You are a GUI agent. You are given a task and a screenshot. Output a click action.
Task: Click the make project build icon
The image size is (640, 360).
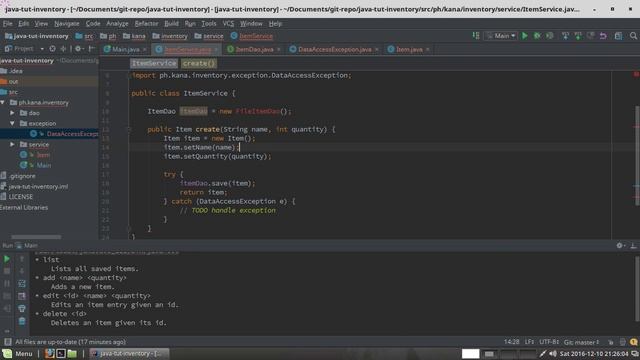point(476,36)
